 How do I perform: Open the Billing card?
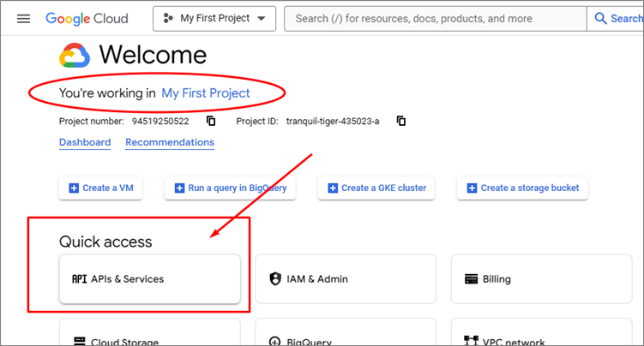pos(541,279)
